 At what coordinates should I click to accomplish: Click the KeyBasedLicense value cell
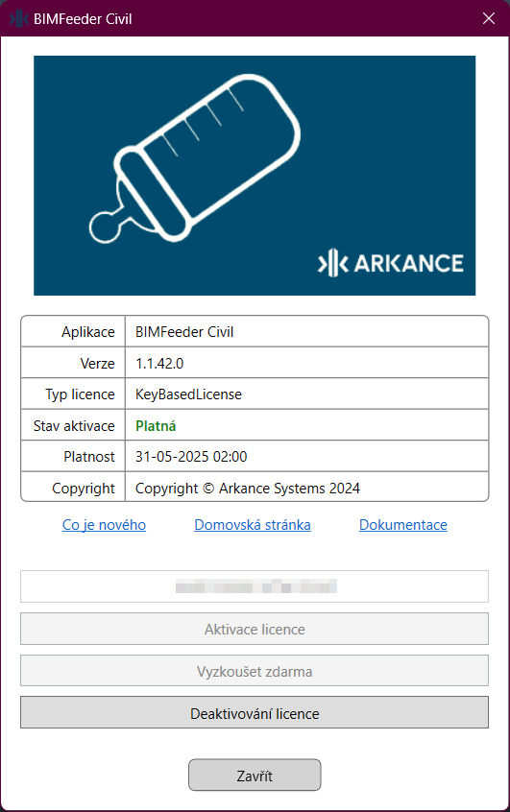306,394
